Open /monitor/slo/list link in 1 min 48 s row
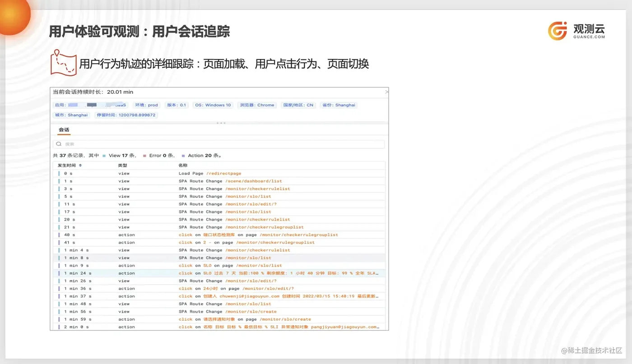This screenshot has height=364, width=632. point(248,304)
